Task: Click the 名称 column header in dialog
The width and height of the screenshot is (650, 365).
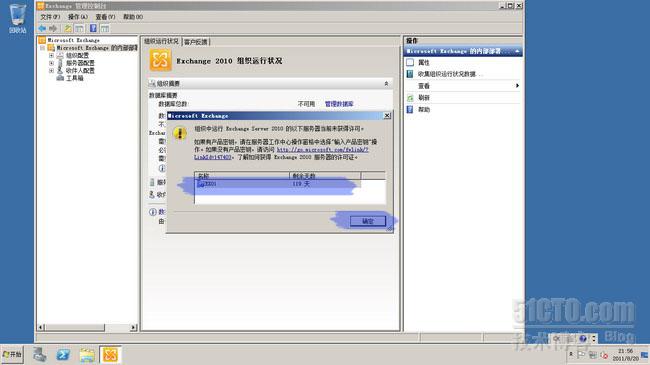Action: click(x=242, y=176)
